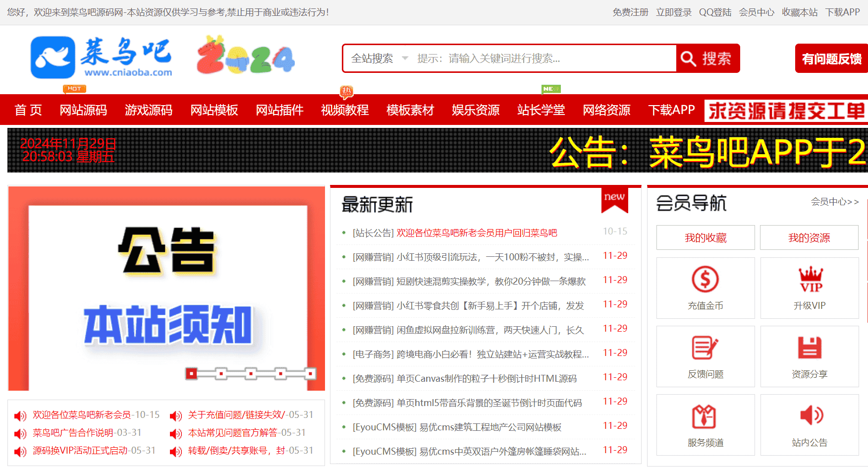
Task: Open 会员中心>> in the member panel
Action: 835,202
